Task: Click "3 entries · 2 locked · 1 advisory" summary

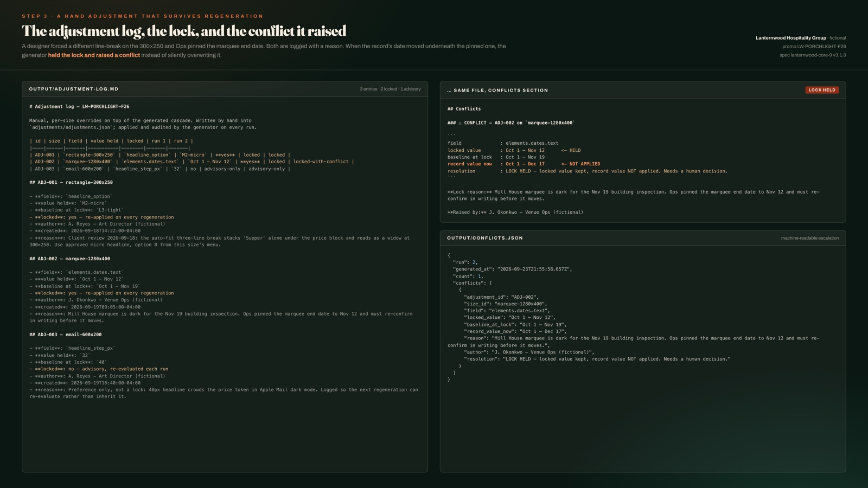Action: click(390, 89)
